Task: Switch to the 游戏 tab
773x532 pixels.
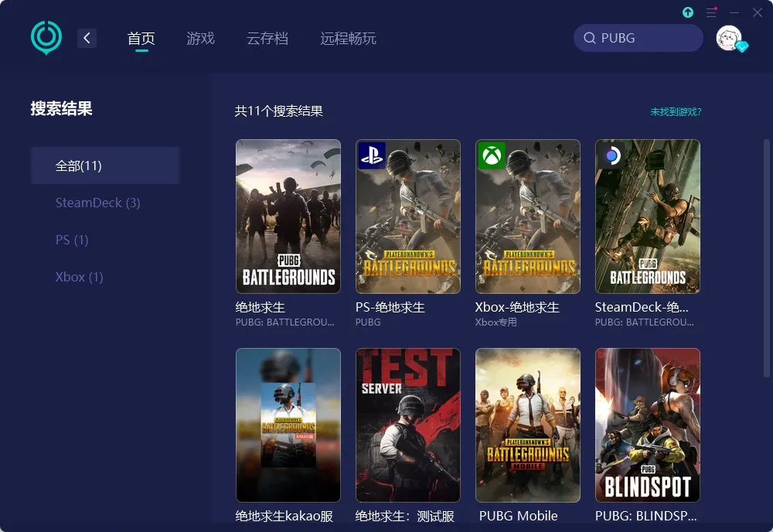Action: click(200, 38)
